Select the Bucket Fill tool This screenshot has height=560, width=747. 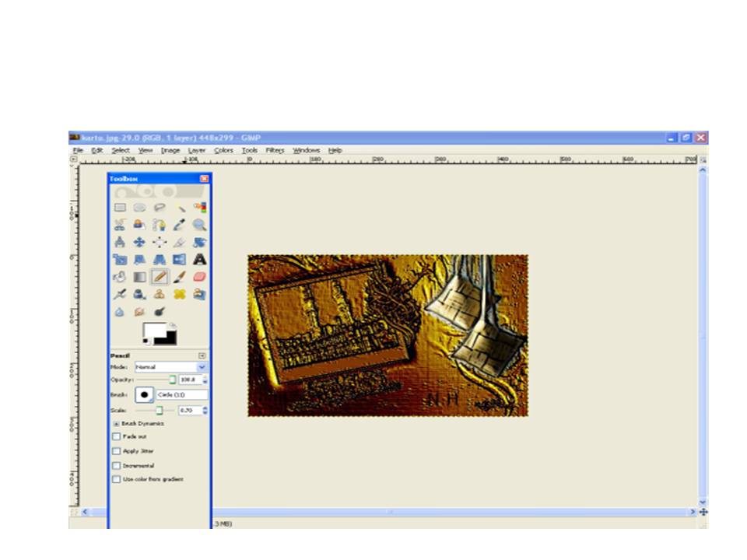coord(120,277)
